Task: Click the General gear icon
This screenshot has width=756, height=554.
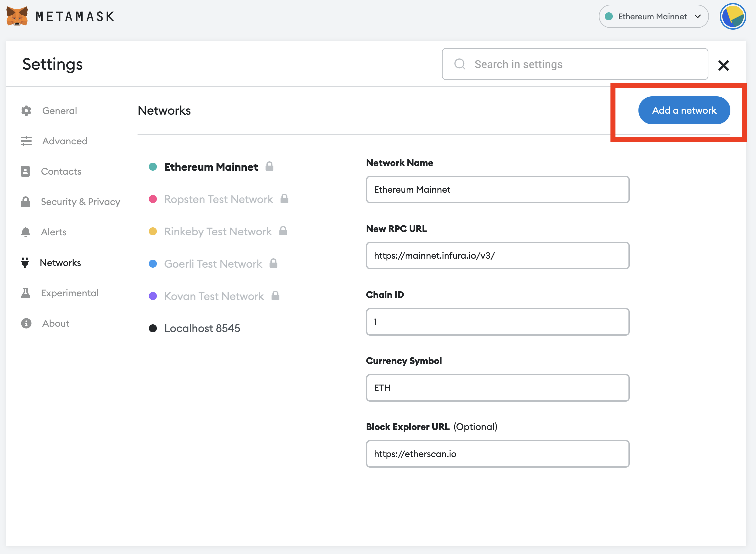Action: (26, 111)
